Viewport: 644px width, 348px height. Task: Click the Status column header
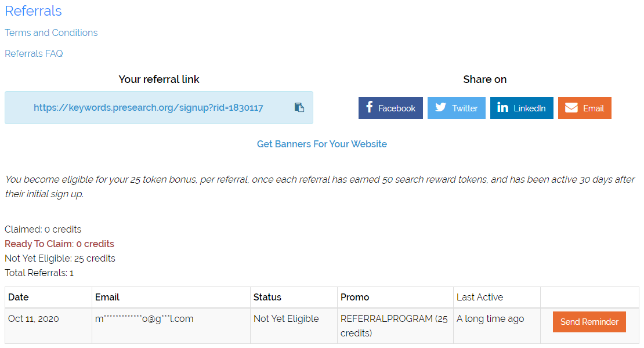pos(267,297)
